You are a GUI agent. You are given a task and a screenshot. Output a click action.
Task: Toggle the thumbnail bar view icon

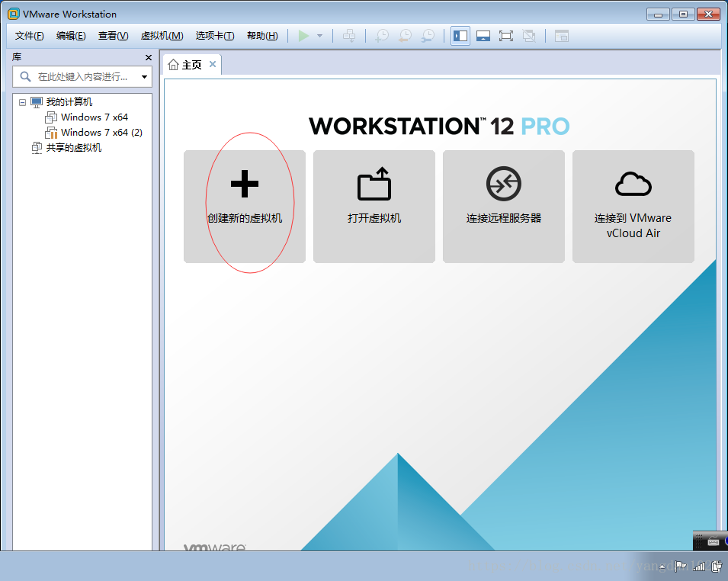483,36
